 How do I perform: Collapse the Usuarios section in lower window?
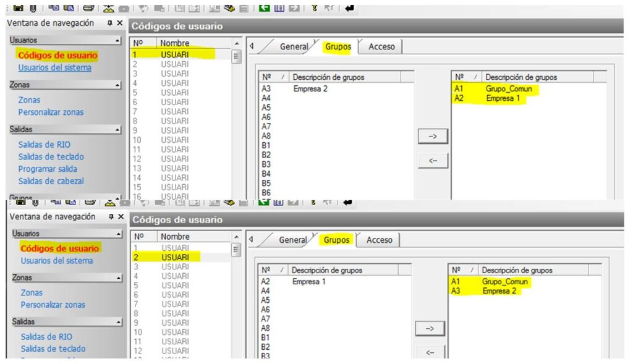point(119,234)
